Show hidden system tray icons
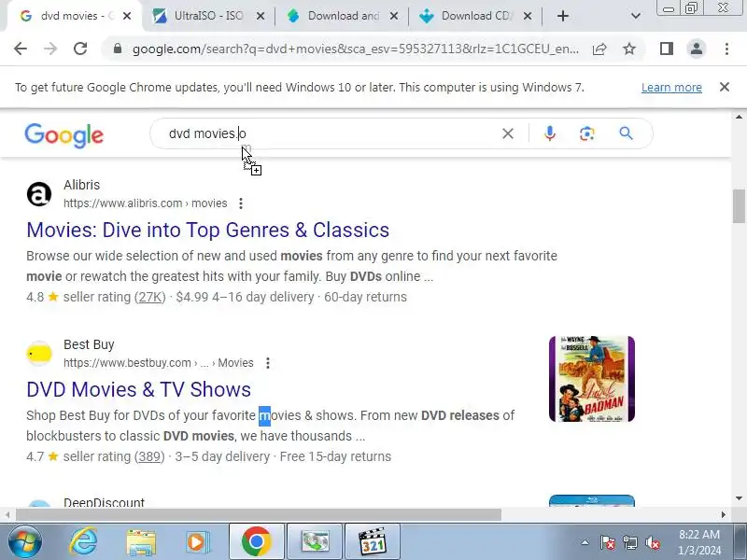The height and width of the screenshot is (560, 747). click(x=585, y=542)
